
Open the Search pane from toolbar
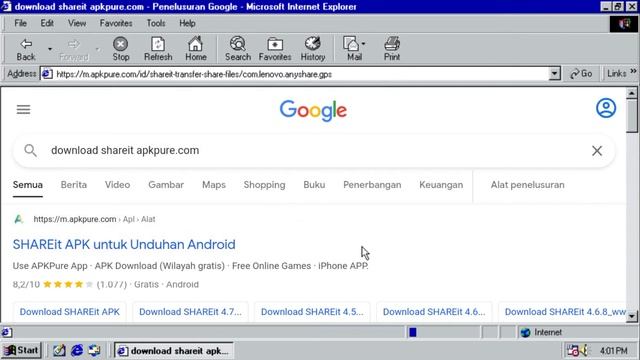tap(238, 49)
